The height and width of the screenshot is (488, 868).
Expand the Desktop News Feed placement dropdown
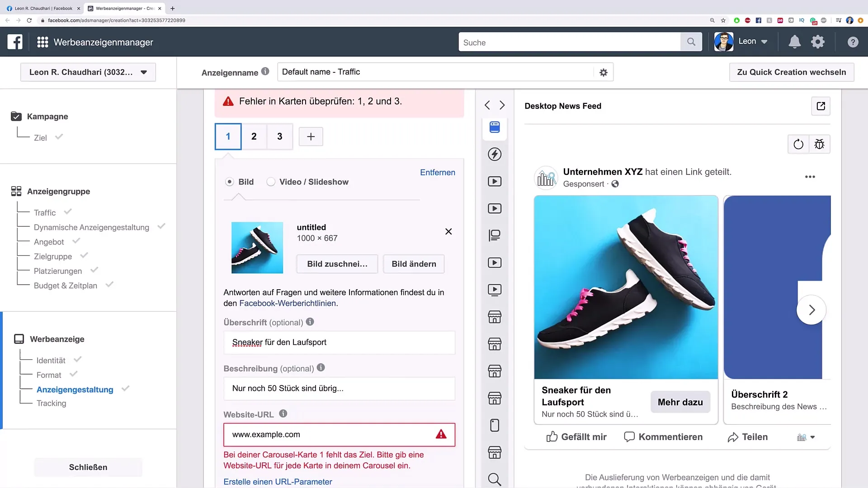tap(563, 105)
